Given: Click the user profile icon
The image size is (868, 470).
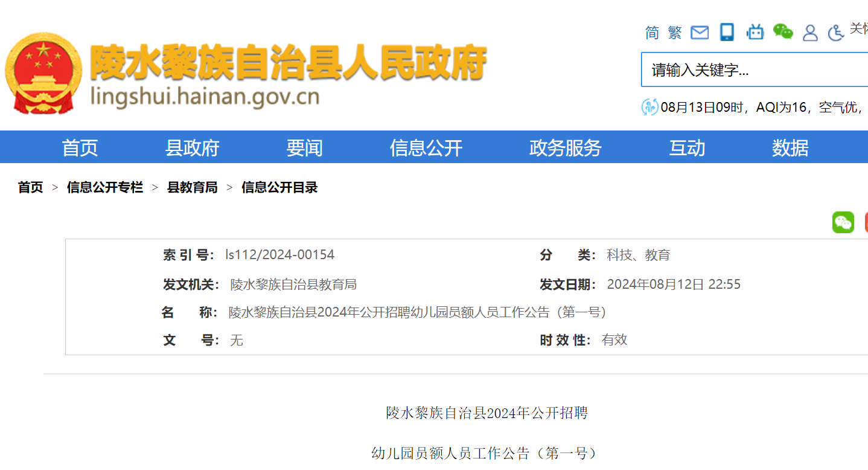Looking at the screenshot, I should coord(810,33).
